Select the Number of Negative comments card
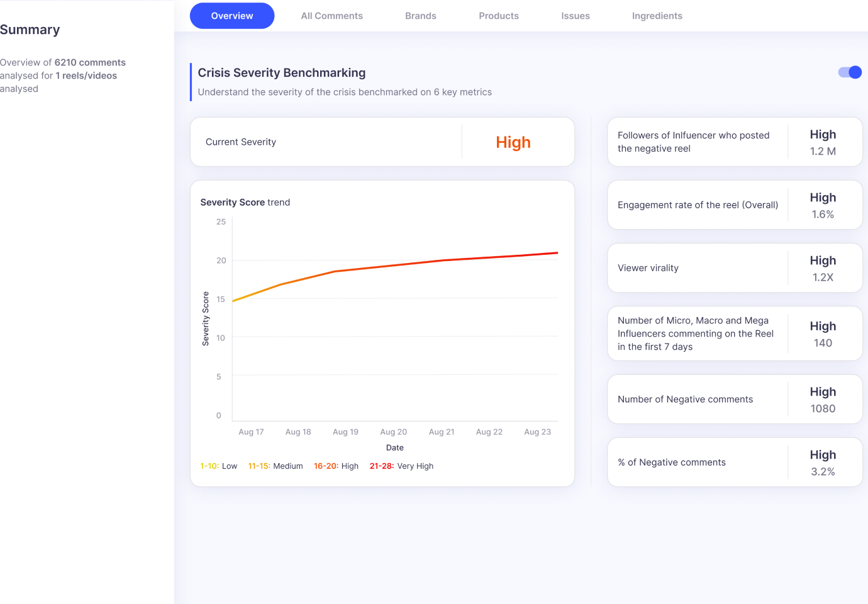 click(735, 400)
